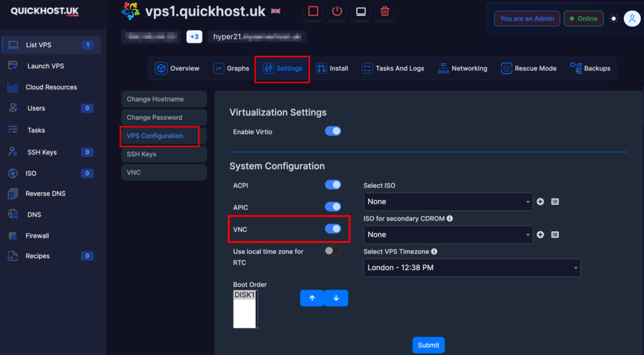
Task: Click the Reverse DNS sidebar icon
Action: click(x=13, y=194)
